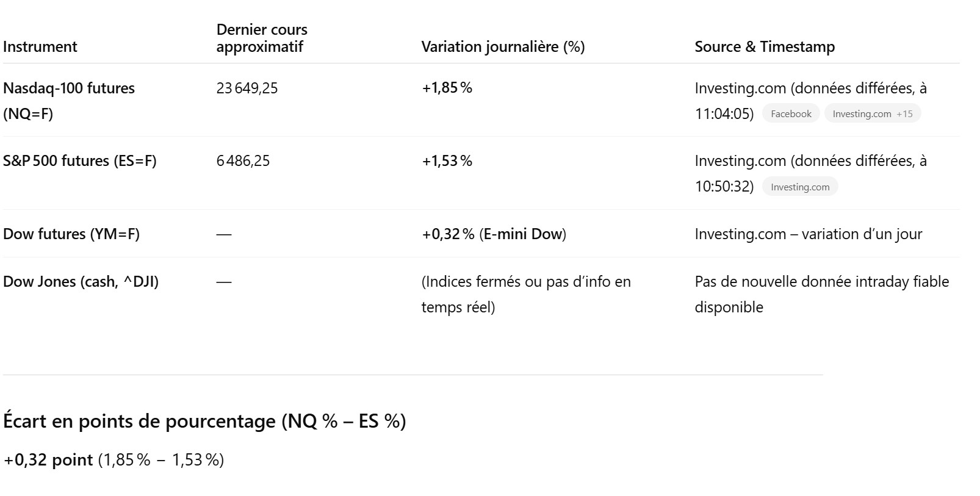980x496 pixels.
Task: Click the Instrument column header
Action: [x=40, y=47]
